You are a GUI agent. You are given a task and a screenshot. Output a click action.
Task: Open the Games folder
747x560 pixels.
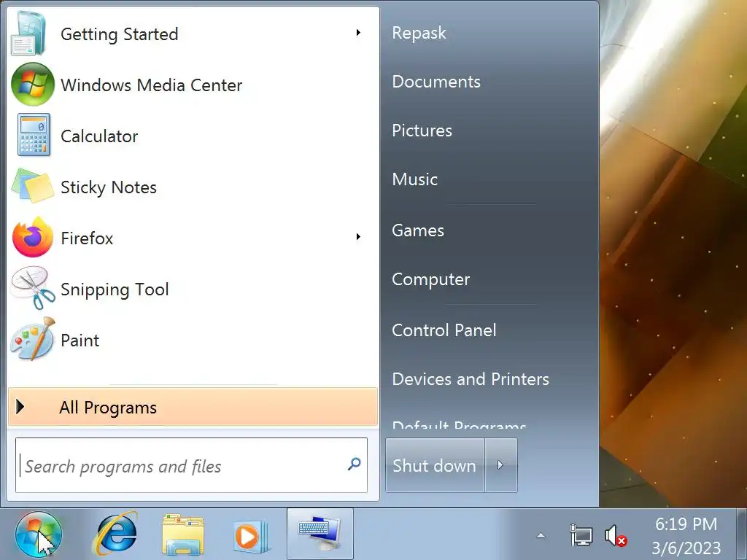(418, 230)
